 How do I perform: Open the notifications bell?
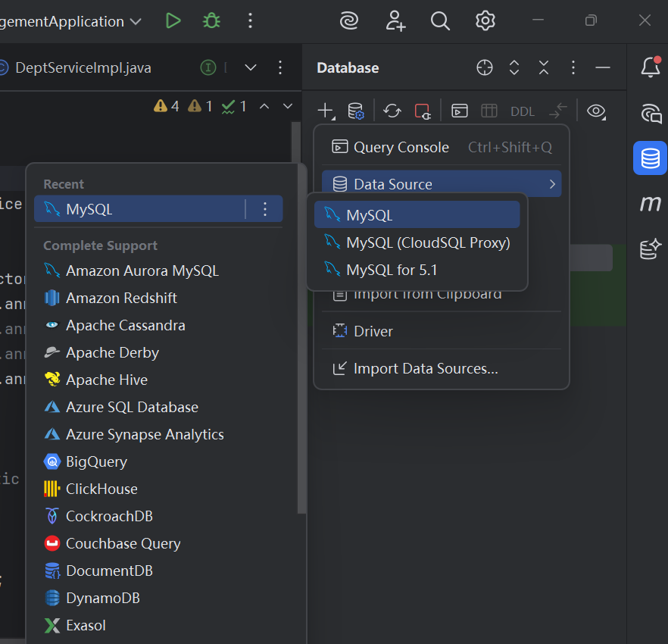(x=651, y=67)
